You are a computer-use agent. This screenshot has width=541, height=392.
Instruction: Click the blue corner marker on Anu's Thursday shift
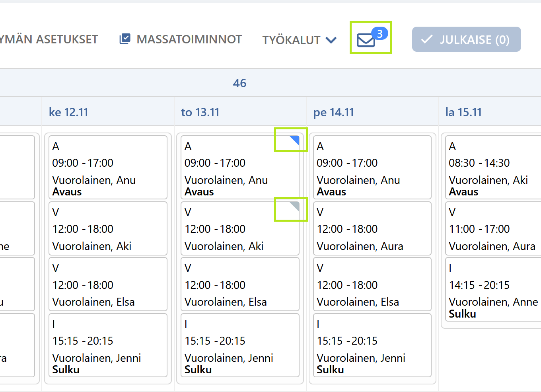pyautogui.click(x=295, y=140)
